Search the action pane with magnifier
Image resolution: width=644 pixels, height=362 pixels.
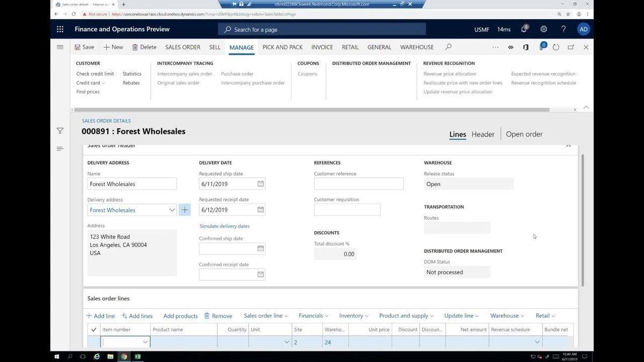coord(448,47)
